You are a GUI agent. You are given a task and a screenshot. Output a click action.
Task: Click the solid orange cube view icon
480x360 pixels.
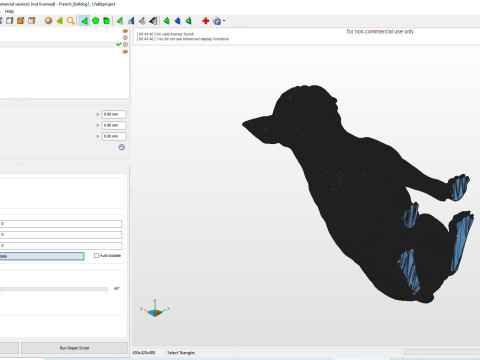click(21, 21)
